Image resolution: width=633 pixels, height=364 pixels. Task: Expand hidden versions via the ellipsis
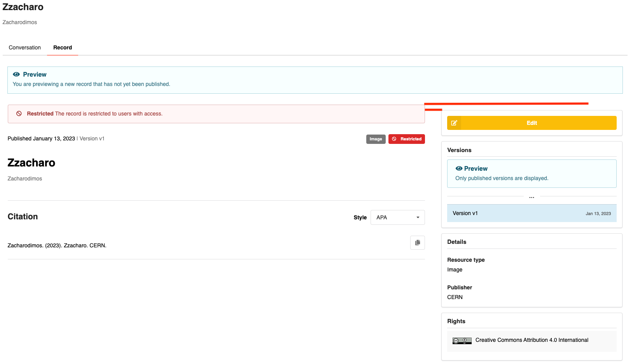532,196
